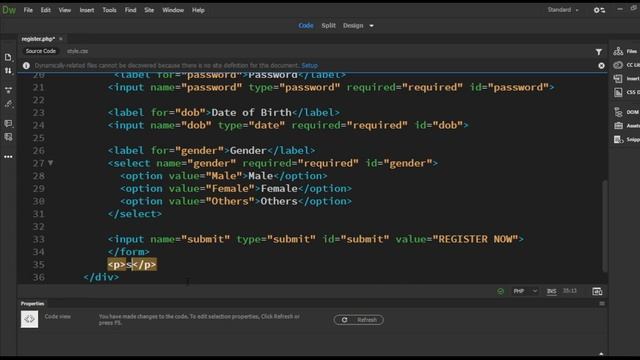Open the Files panel
640x360 pixels.
click(x=625, y=51)
